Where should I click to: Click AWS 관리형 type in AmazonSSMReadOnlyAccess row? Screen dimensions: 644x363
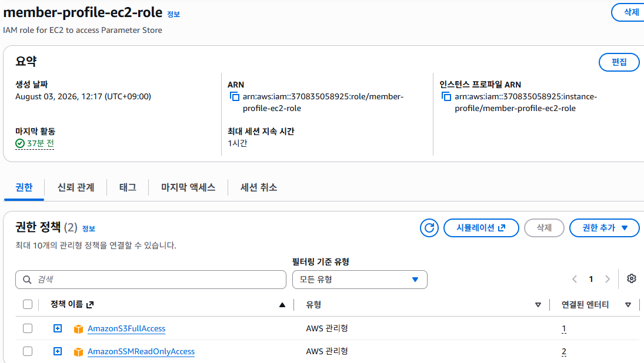(327, 351)
